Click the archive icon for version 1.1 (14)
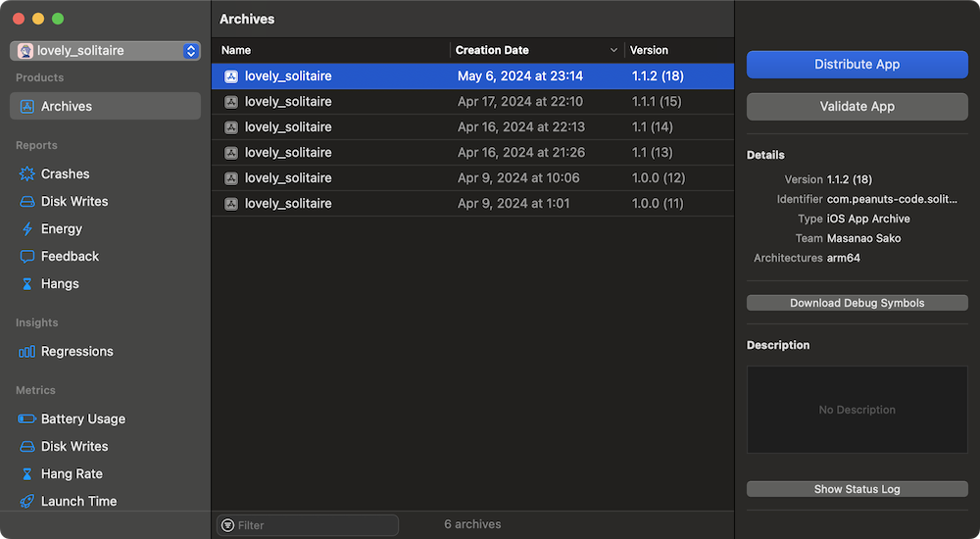Viewport: 980px width, 539px height. coord(231,127)
